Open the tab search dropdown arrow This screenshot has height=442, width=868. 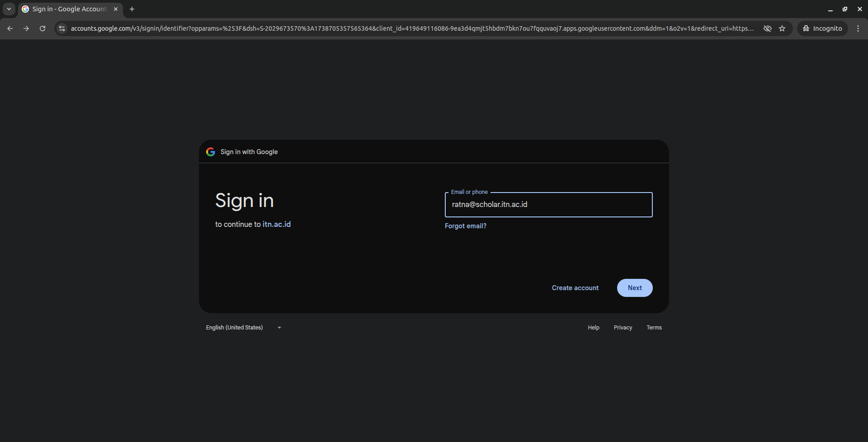[x=9, y=9]
